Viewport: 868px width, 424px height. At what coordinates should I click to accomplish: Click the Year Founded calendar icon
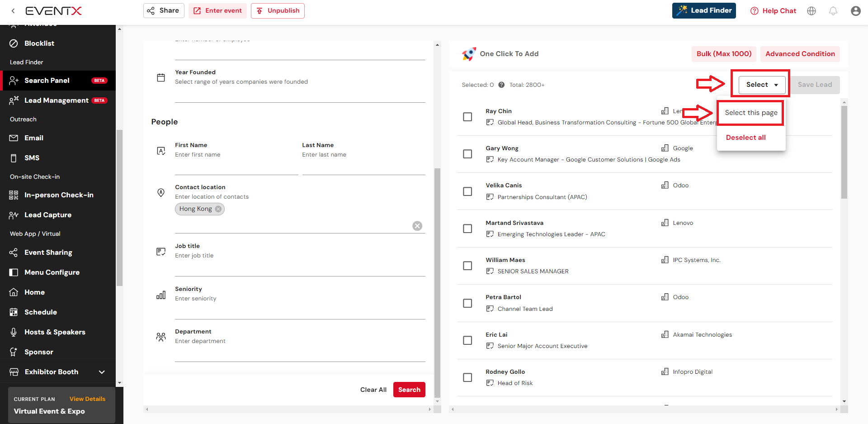(161, 78)
